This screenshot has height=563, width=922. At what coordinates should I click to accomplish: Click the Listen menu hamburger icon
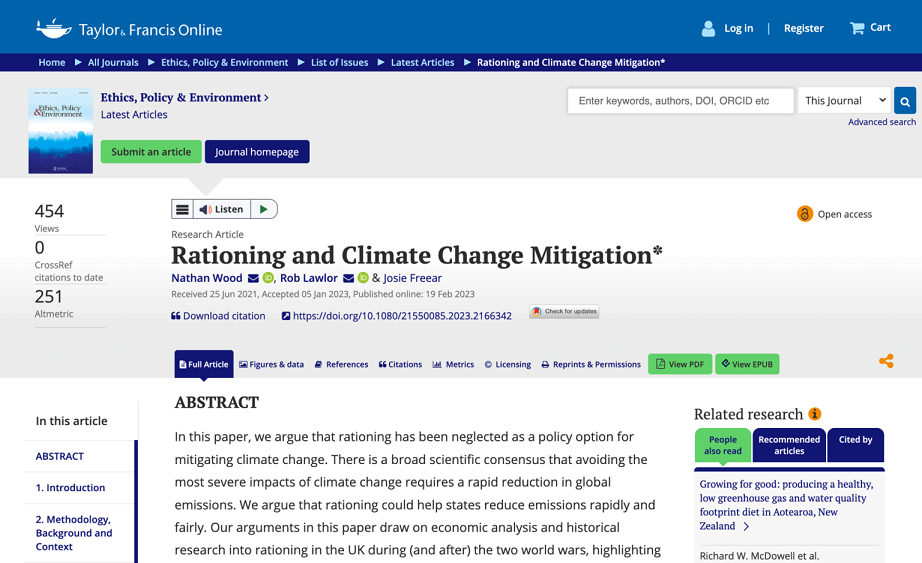click(x=182, y=209)
